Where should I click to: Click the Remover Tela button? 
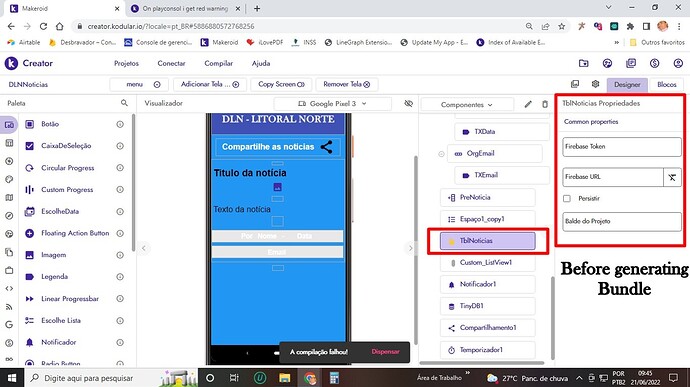click(x=347, y=85)
